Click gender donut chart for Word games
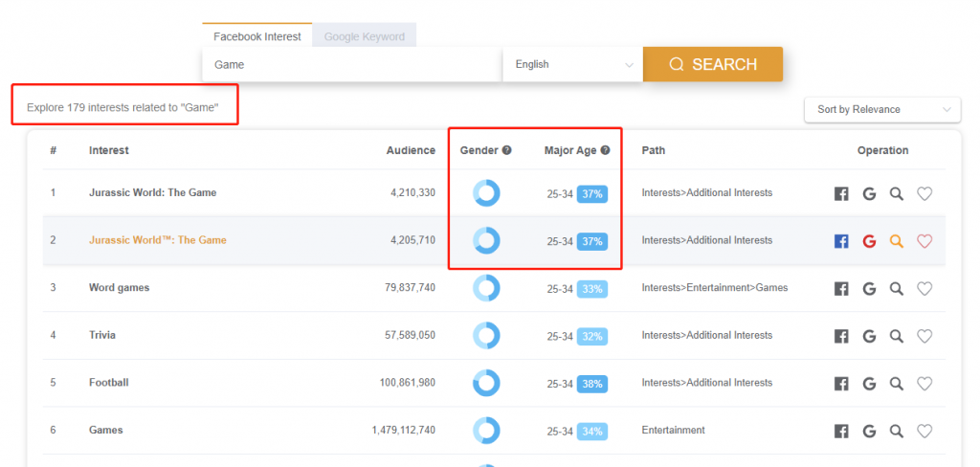Image resolution: width=980 pixels, height=467 pixels. pyautogui.click(x=485, y=288)
